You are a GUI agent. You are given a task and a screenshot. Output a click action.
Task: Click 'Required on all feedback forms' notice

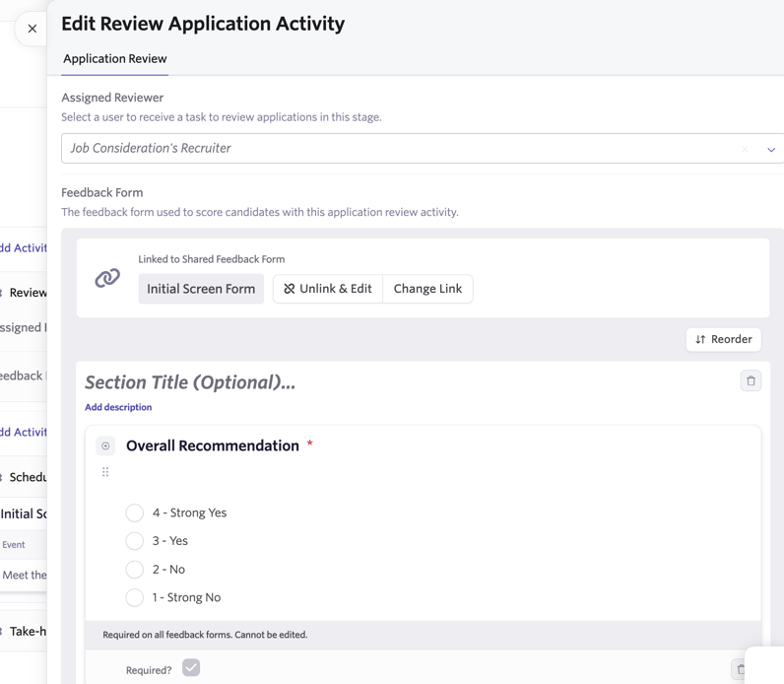[205, 635]
